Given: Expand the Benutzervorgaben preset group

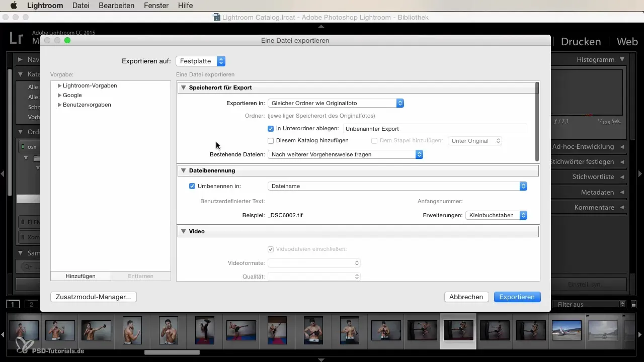Looking at the screenshot, I should click(x=59, y=105).
